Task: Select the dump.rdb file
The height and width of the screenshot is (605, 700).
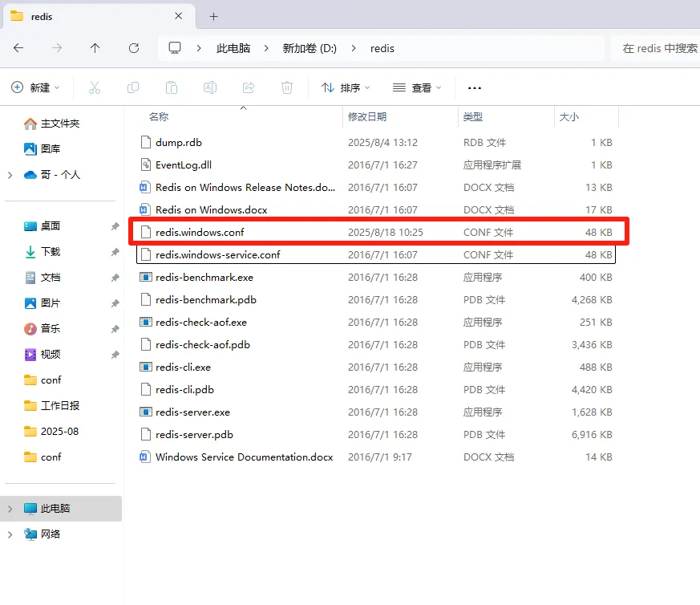Action: [376, 143]
